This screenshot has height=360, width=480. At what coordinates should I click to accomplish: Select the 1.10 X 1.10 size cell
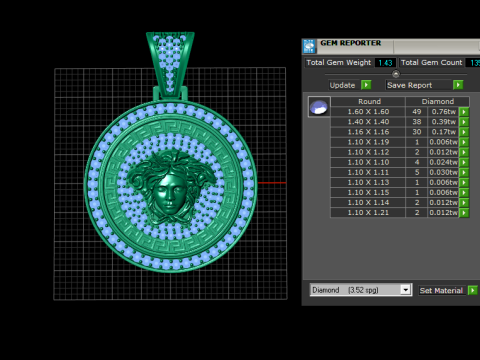368,162
